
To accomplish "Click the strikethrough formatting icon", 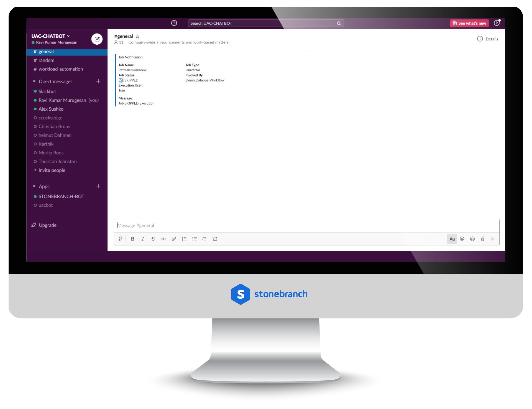I will [153, 239].
